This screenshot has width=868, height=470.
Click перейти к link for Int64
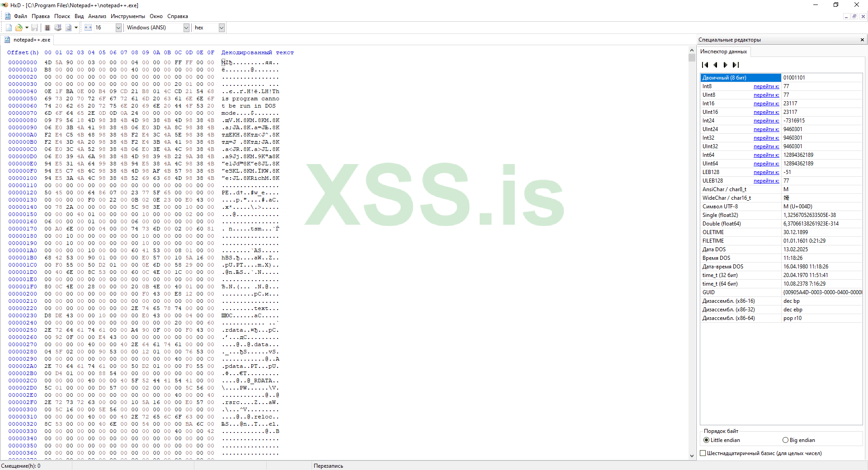pos(766,155)
